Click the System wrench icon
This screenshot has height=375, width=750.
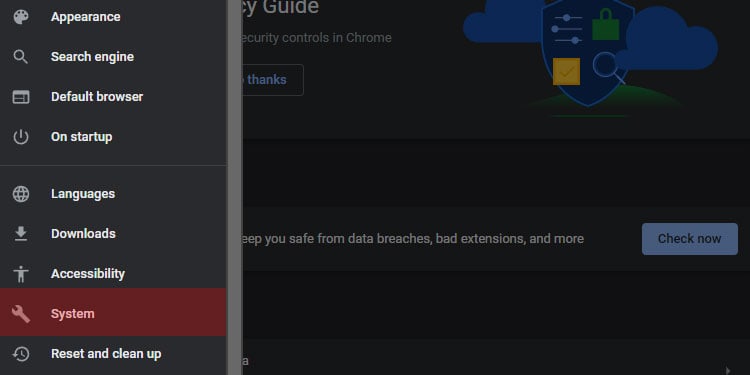coord(21,314)
